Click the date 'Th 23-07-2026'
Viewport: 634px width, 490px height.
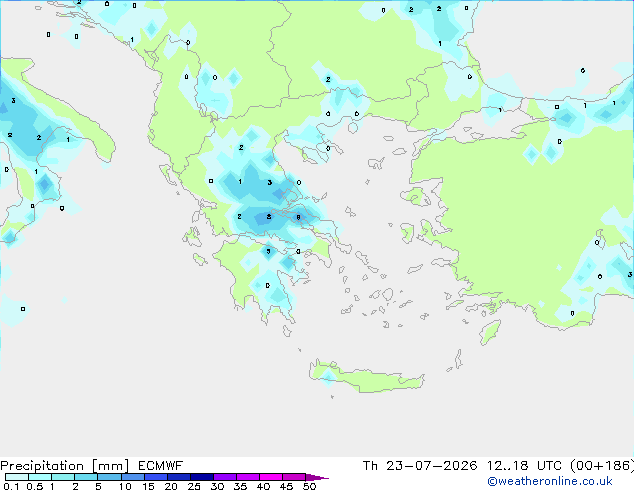[420, 466]
